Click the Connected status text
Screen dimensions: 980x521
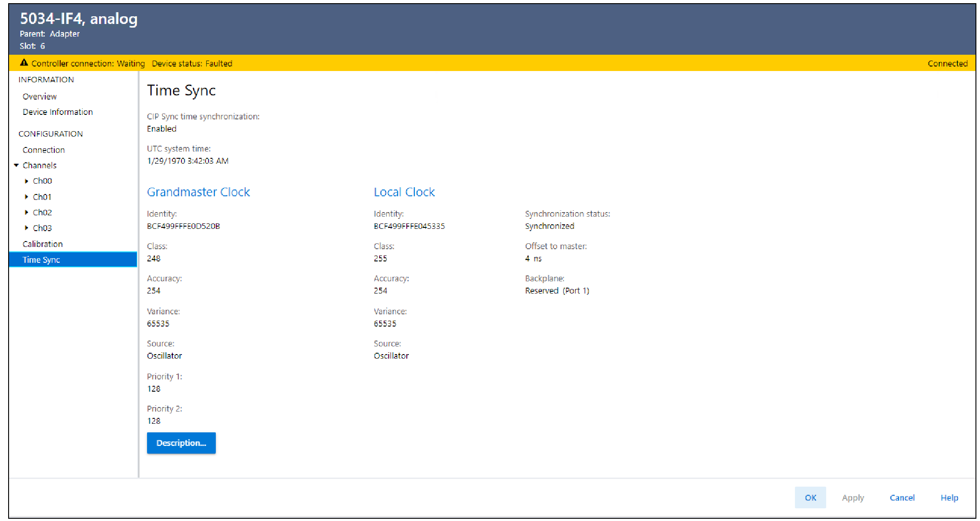(947, 63)
